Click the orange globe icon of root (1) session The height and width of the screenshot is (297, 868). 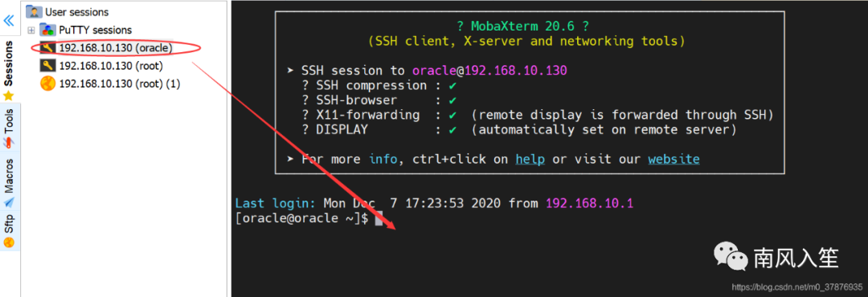[x=48, y=84]
